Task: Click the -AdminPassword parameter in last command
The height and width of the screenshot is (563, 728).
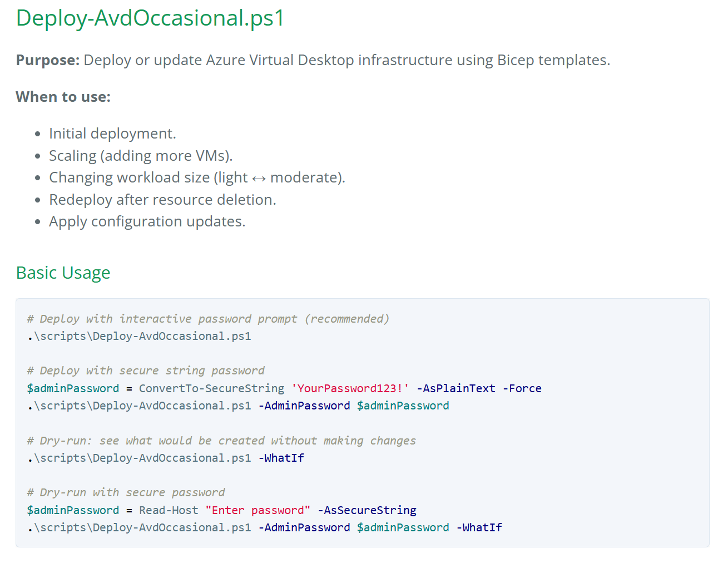Action: (x=304, y=527)
